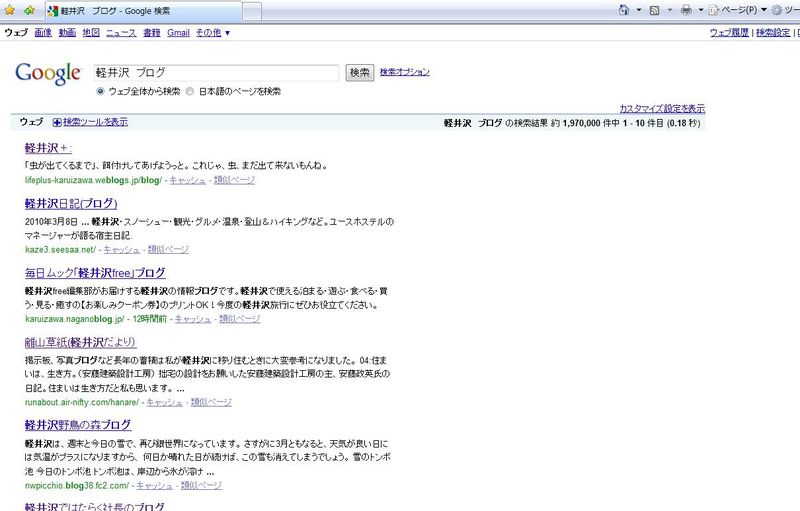
Task: Open the Print dropdown arrow
Action: (x=701, y=10)
